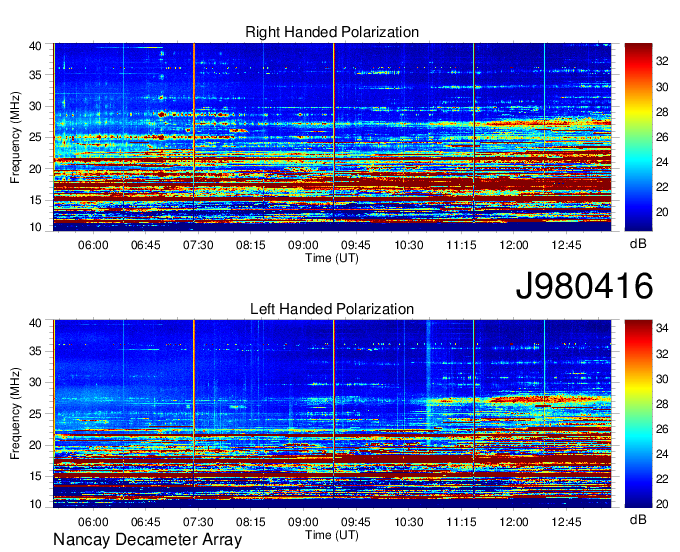This screenshot has height=552, width=680.
Task: Click the color scale bar beside Left Handed plot
Action: [638, 414]
